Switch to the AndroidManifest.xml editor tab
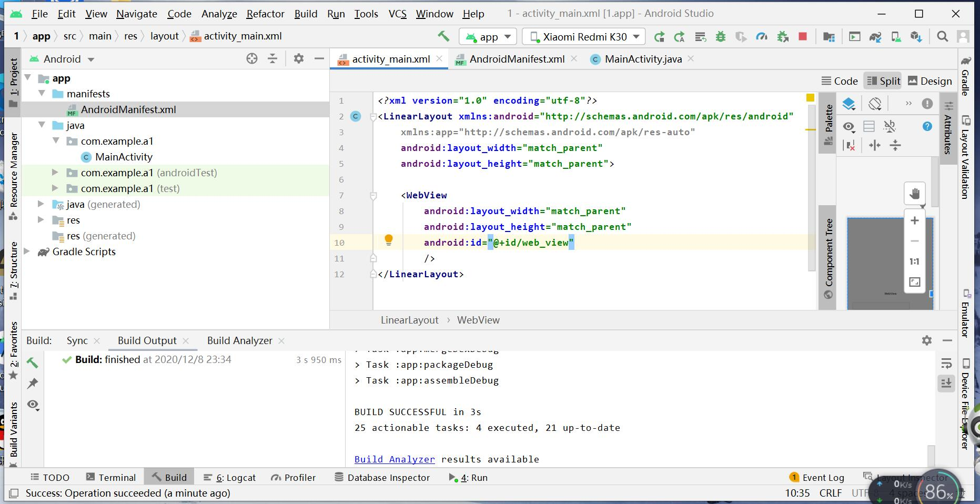Screen dimensions: 980x504 pyautogui.click(x=517, y=59)
